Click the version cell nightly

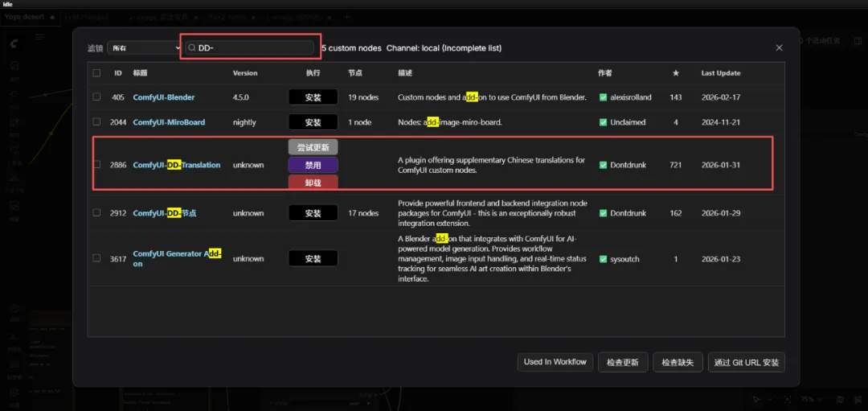click(x=244, y=122)
